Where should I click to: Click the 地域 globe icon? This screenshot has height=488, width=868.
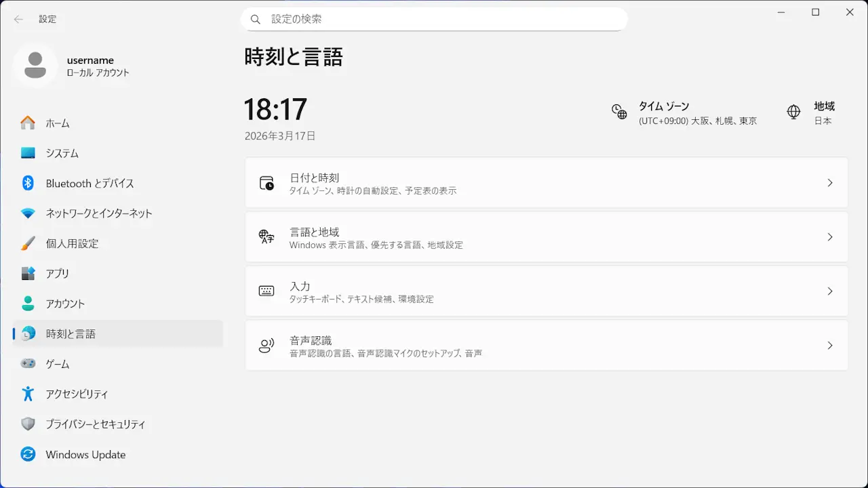coord(793,112)
